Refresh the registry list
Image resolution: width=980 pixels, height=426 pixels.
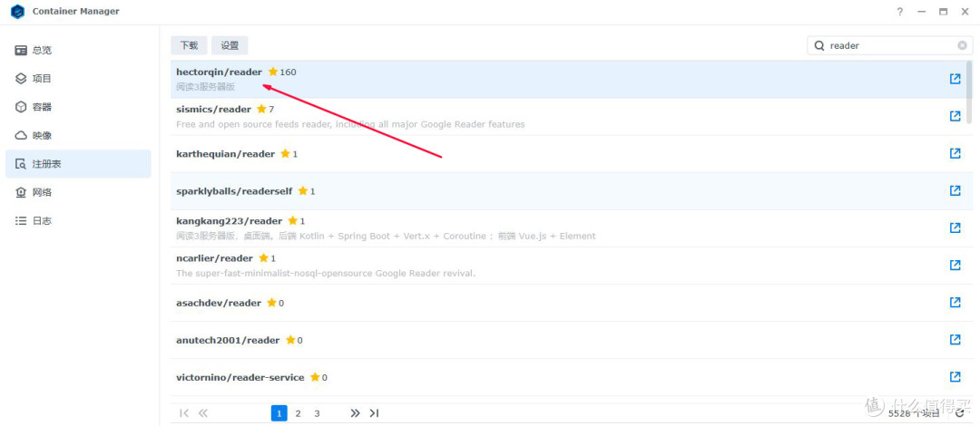(960, 413)
